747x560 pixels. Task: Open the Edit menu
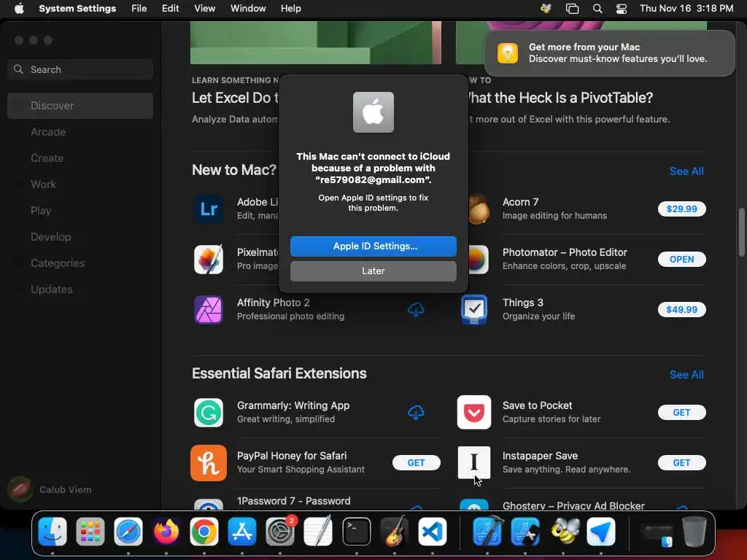[170, 9]
